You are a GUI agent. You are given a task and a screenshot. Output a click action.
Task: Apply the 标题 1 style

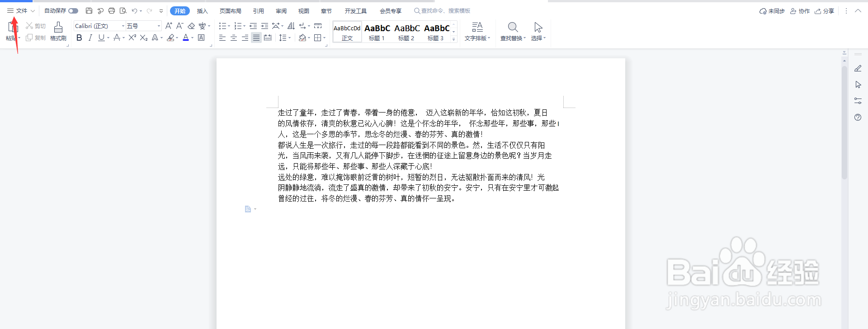coord(377,32)
